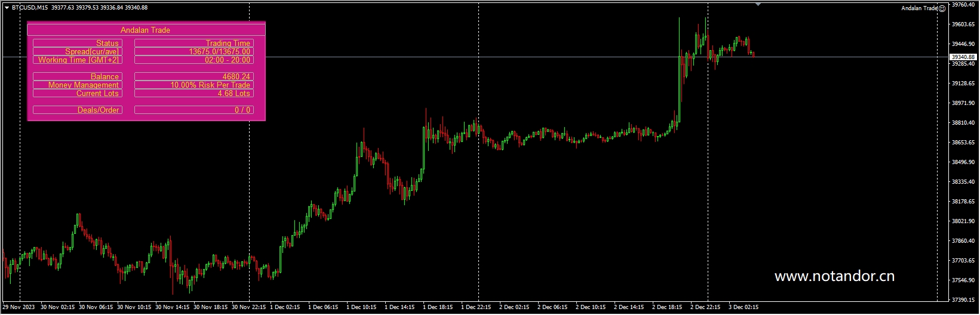Click price scale value 37546.90
The image size is (980, 315).
[963, 280]
